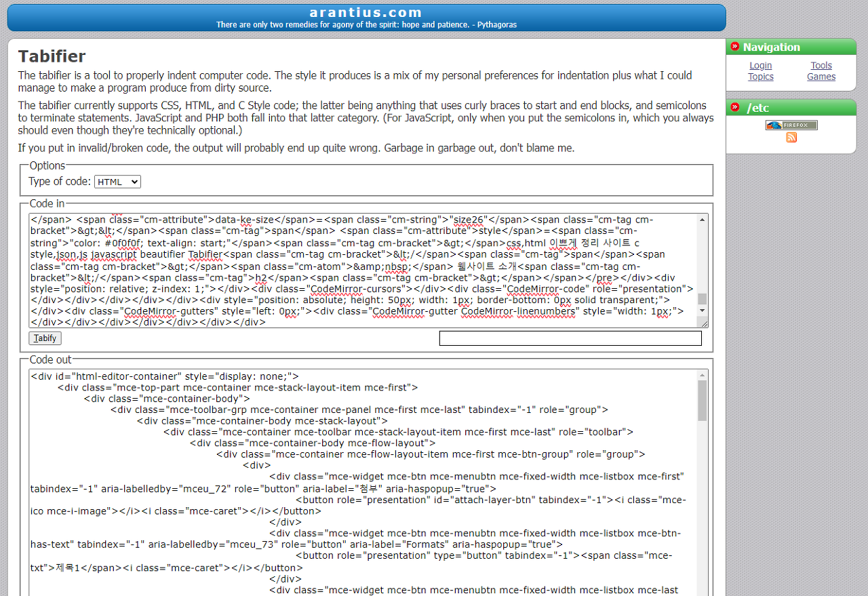Open the Topics link
Viewport: 868px width, 596px height.
click(761, 77)
